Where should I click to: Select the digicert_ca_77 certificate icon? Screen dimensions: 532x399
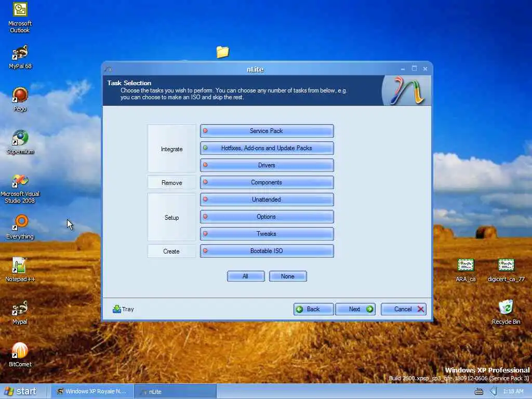point(506,270)
